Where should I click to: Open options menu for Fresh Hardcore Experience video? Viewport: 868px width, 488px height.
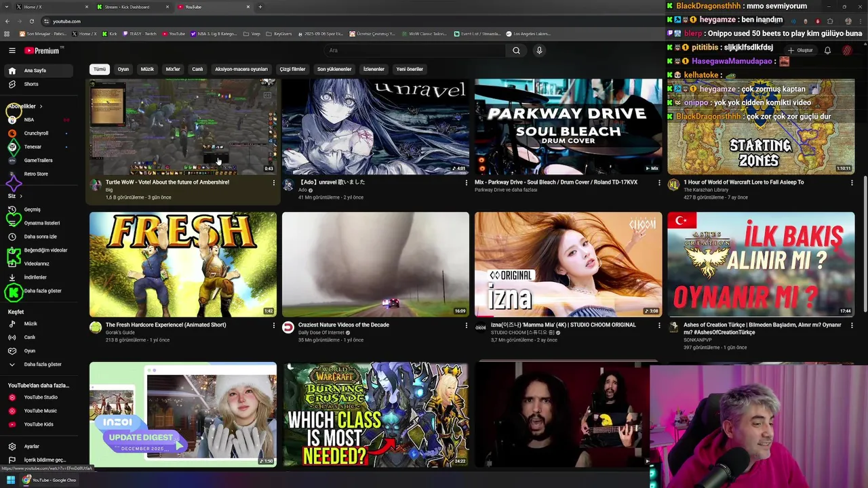click(x=274, y=325)
